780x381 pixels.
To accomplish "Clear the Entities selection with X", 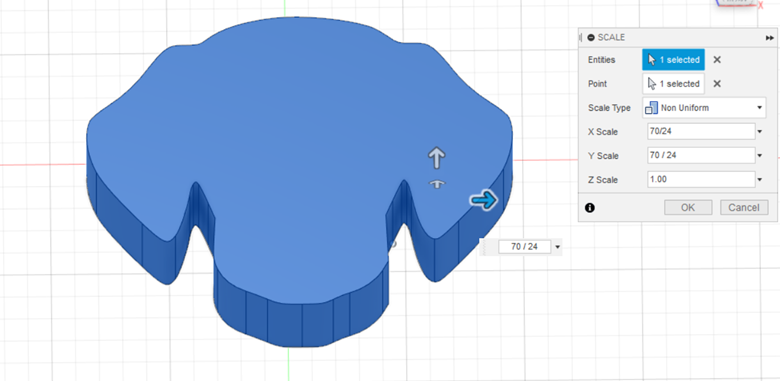I will (717, 60).
